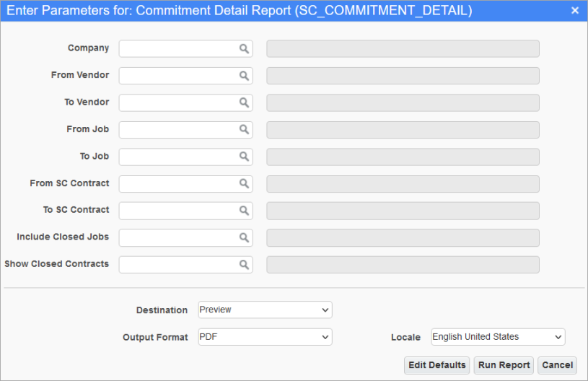The height and width of the screenshot is (381, 588).
Task: Open the From Job lookup magnifier
Action: tap(244, 130)
